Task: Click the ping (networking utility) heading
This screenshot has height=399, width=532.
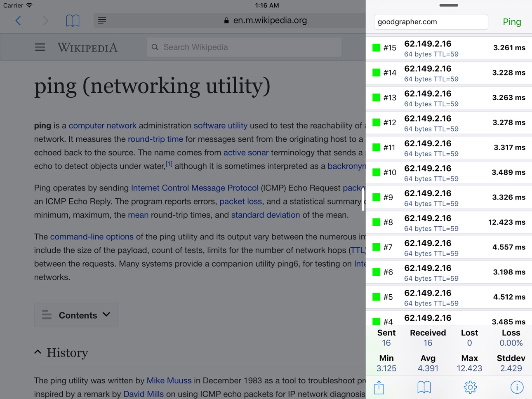Action: pyautogui.click(x=152, y=86)
